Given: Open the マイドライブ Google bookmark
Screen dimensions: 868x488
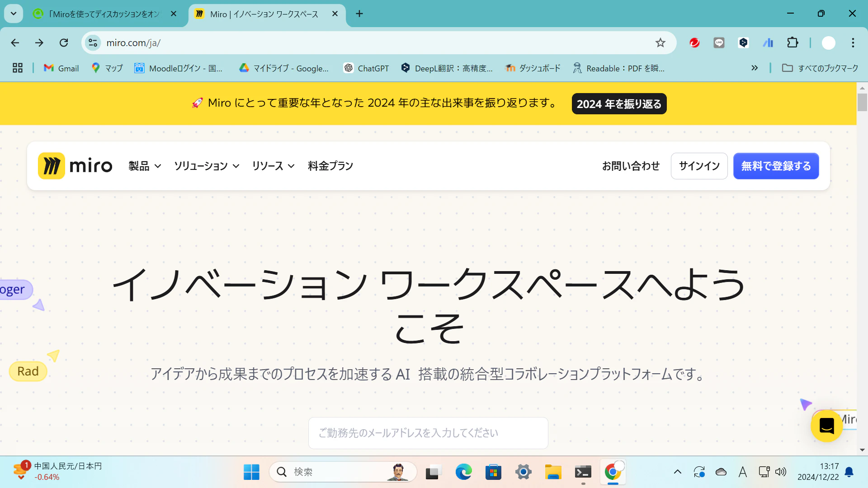Looking at the screenshot, I should pyautogui.click(x=284, y=68).
